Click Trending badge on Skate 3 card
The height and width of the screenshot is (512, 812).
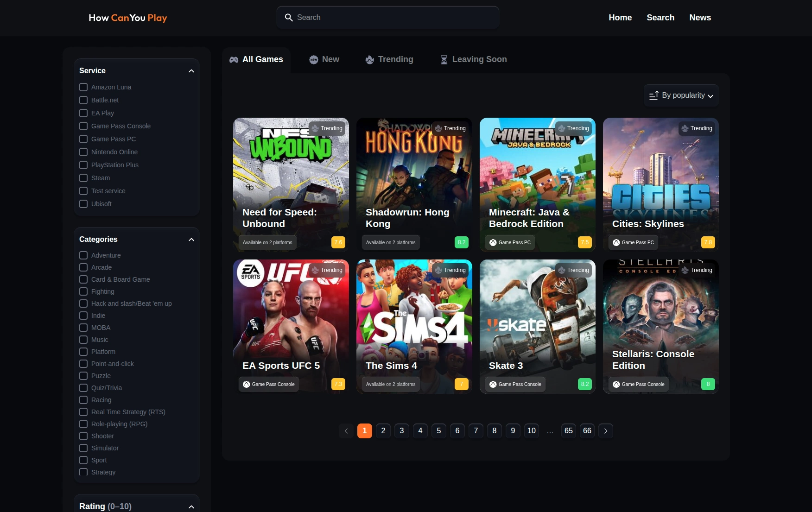(574, 270)
